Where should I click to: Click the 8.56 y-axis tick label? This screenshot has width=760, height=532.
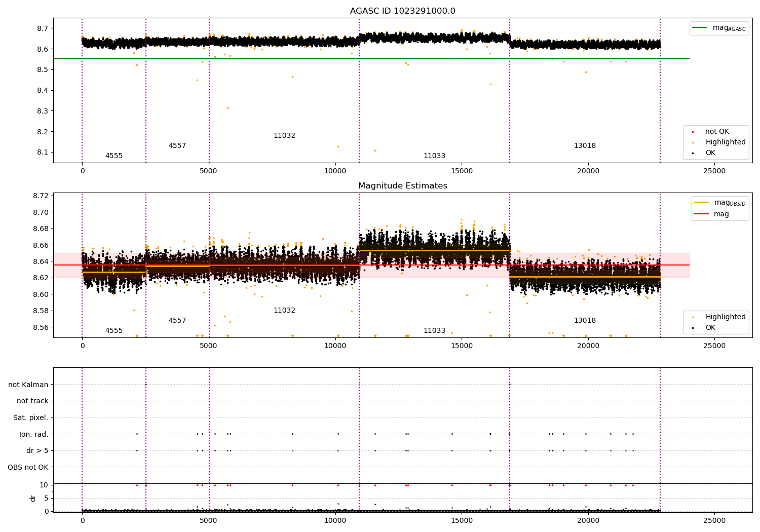pos(40,327)
